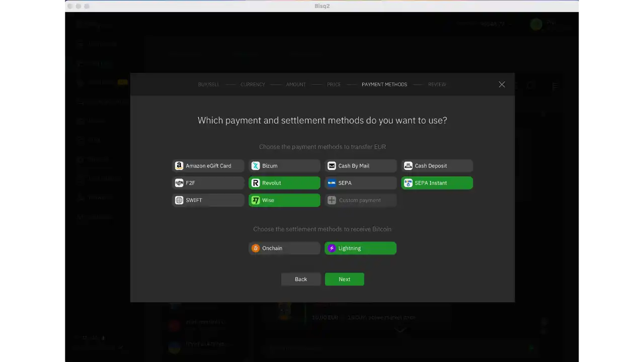The width and height of the screenshot is (644, 362).
Task: Click the Cash Deposit icon
Action: [408, 166]
